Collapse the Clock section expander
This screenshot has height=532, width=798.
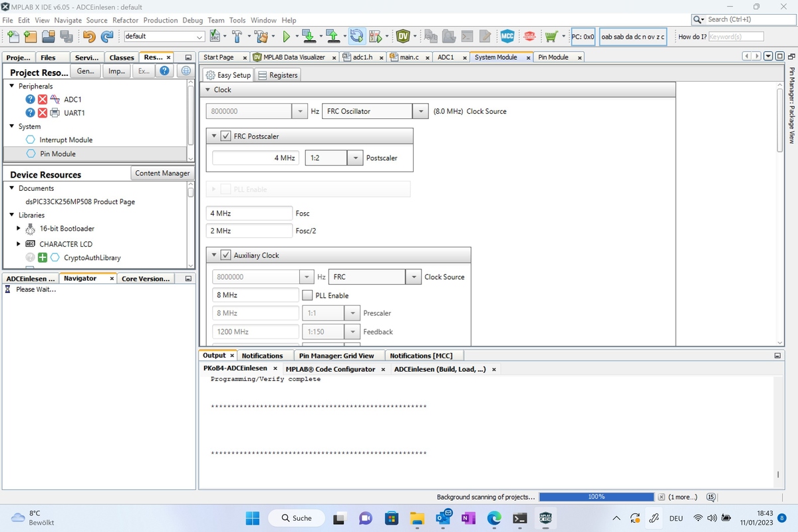(x=208, y=89)
